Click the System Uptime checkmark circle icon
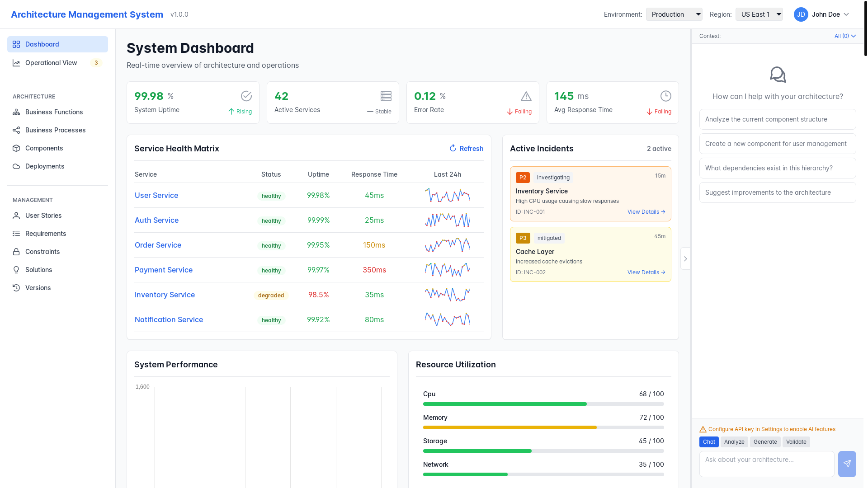The width and height of the screenshot is (868, 488). coord(246,96)
